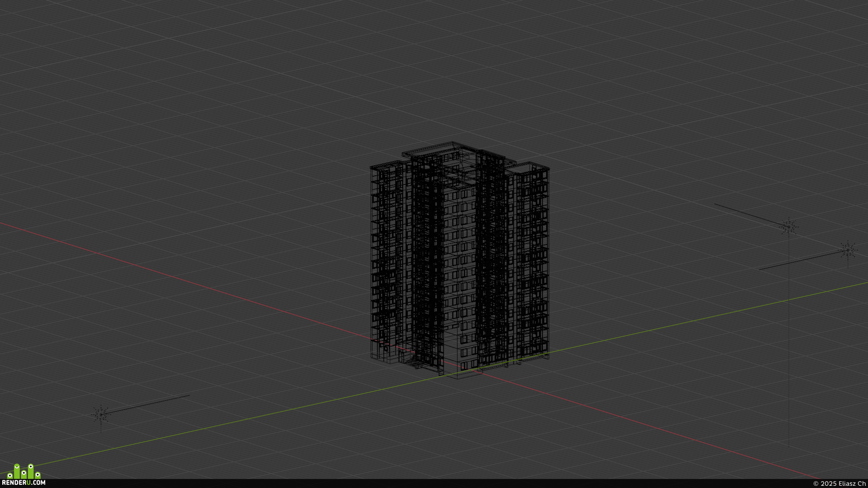Click the entrance stairs at the building base
The height and width of the screenshot is (488, 868).
(x=414, y=361)
